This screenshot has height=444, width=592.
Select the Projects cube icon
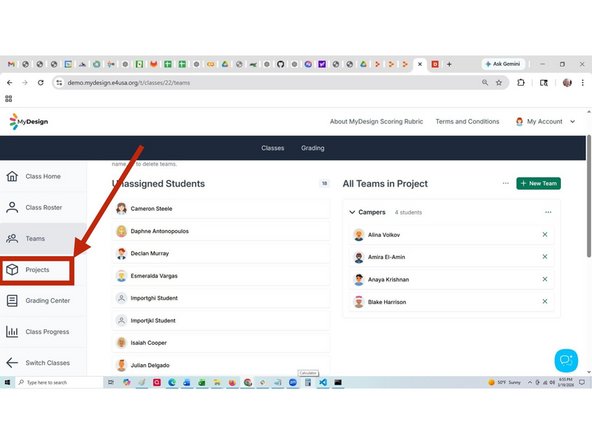click(12, 270)
